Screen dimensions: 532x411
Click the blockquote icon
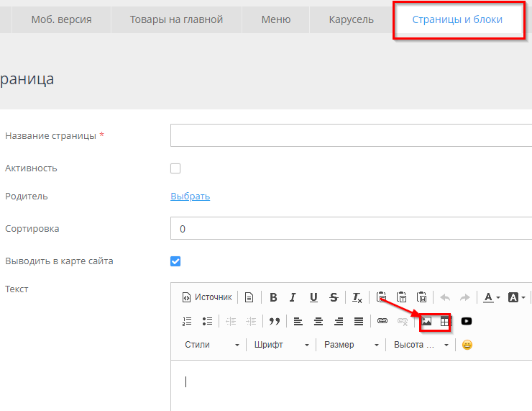tap(274, 321)
